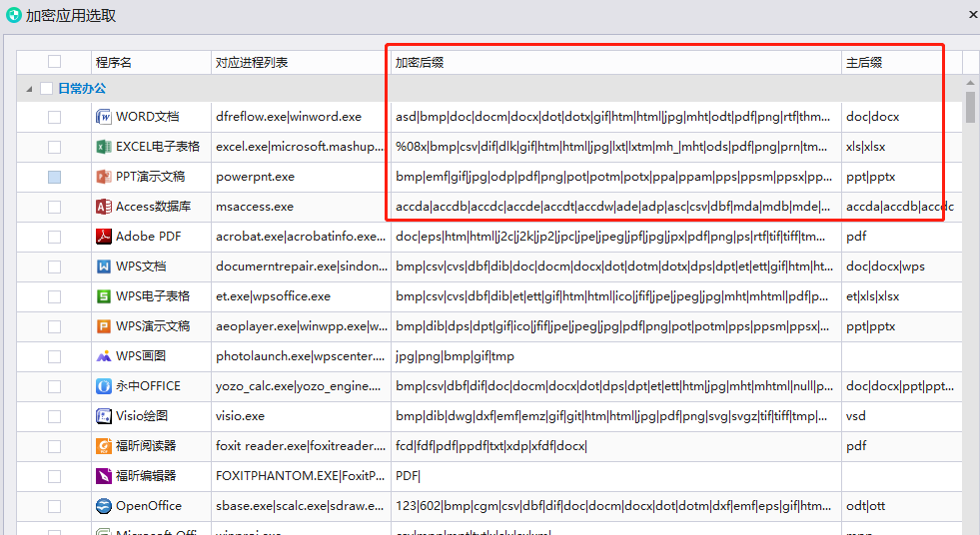
Task: Click the yozo_calc.exe process cell
Action: tap(302, 386)
